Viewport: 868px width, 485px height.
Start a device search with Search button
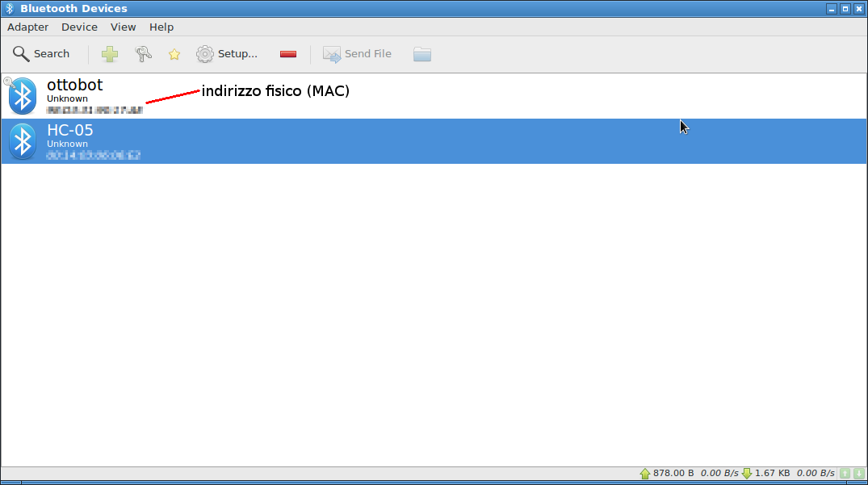[41, 53]
